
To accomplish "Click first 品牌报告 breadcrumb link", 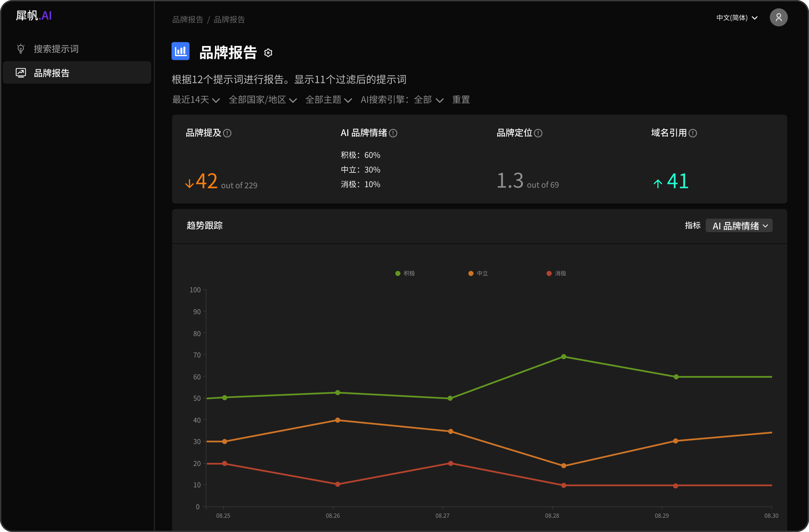I will 187,20.
